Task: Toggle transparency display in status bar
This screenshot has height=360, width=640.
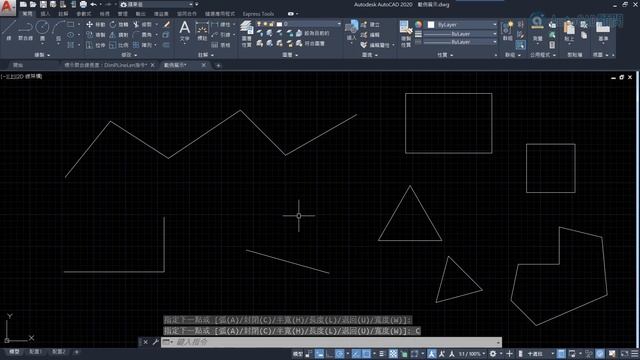Action: 393,353
